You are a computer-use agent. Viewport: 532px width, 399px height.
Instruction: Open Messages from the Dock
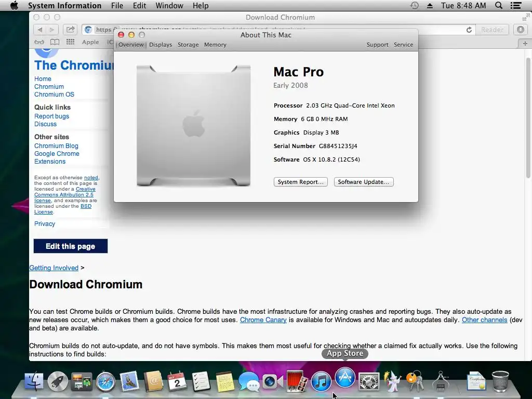pos(249,381)
